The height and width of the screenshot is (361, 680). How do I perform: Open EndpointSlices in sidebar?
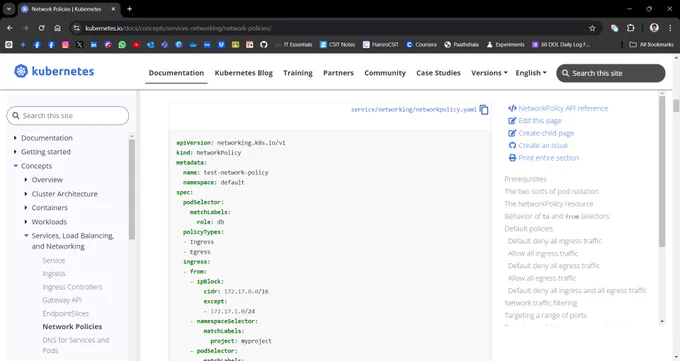(x=65, y=313)
